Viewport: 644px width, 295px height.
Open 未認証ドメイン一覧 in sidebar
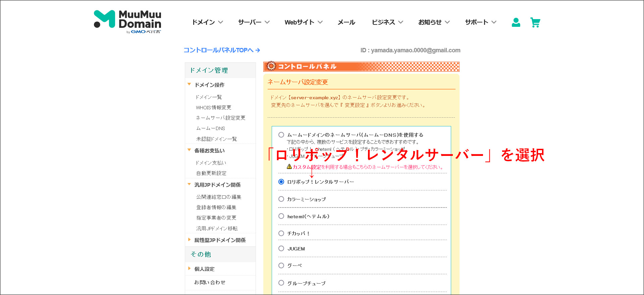pos(217,139)
